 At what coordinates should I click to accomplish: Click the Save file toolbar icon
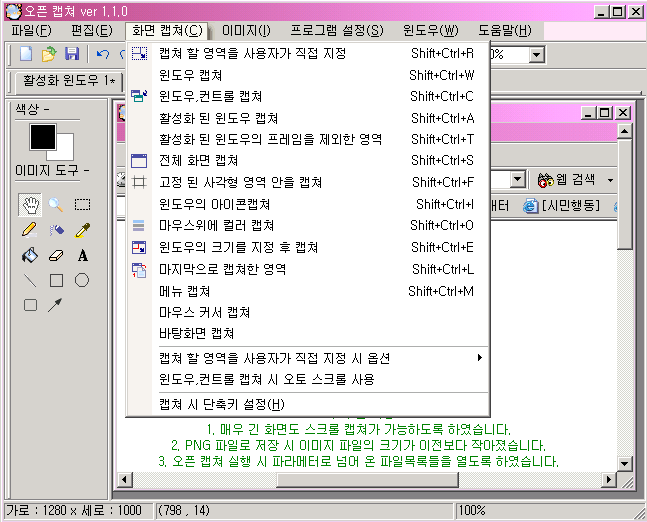click(x=72, y=54)
